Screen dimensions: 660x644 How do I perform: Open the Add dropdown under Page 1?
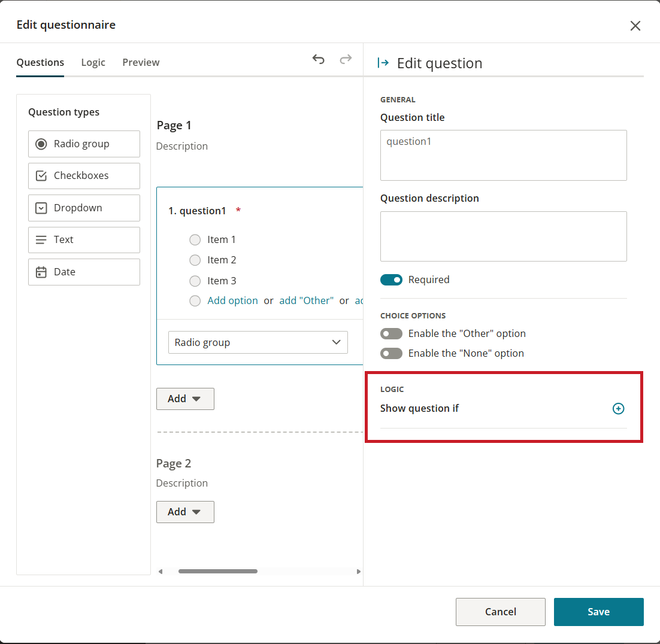pos(185,399)
